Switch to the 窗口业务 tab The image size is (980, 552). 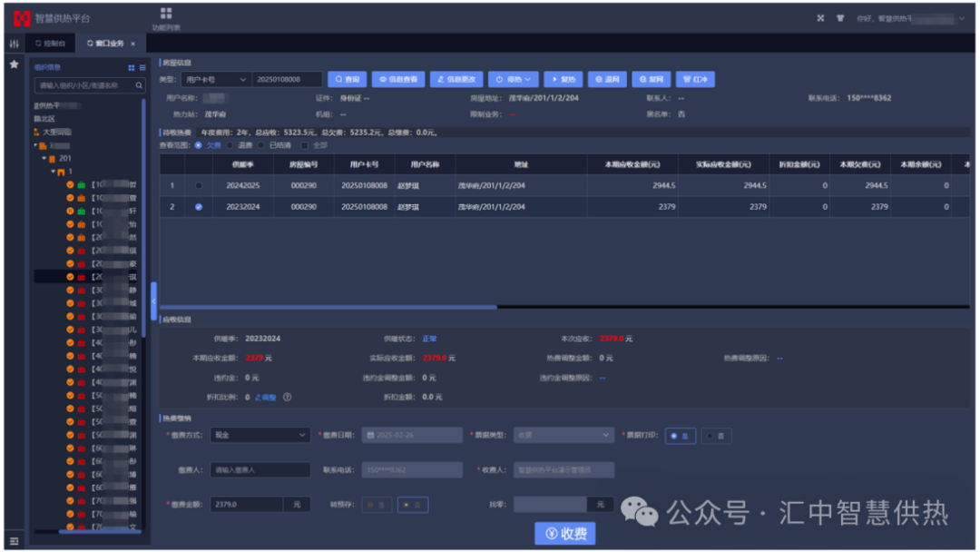pos(110,44)
